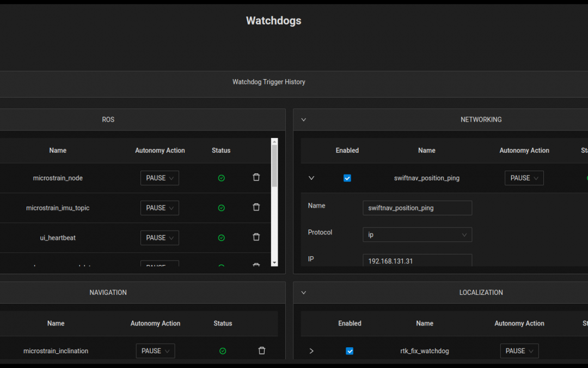Collapse the NETWORKING panel
The height and width of the screenshot is (368, 588).
(304, 119)
